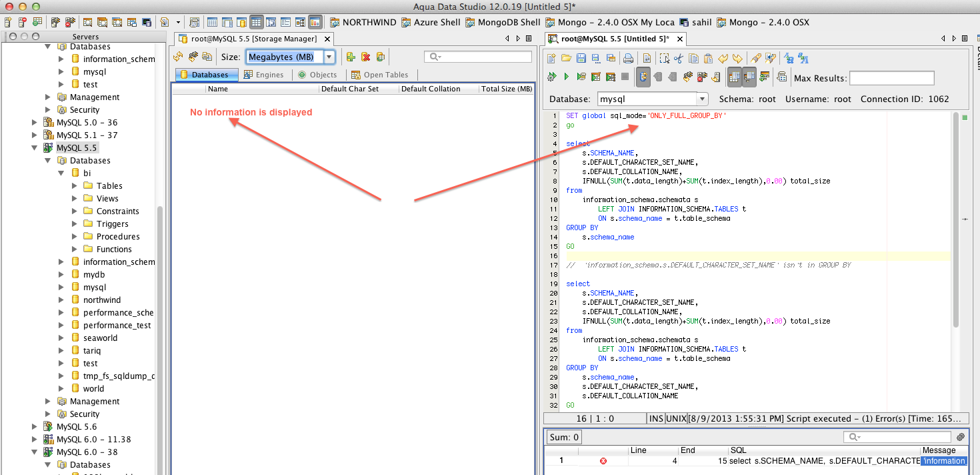This screenshot has height=475, width=980.
Task: Toggle the highlighted grid layout button in main toolbar
Action: click(x=257, y=22)
